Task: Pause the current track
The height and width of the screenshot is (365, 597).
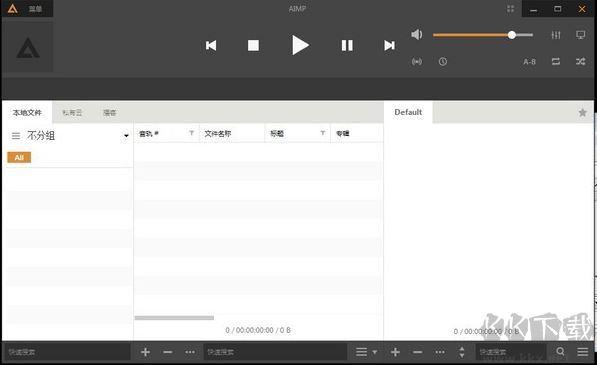Action: coord(347,46)
